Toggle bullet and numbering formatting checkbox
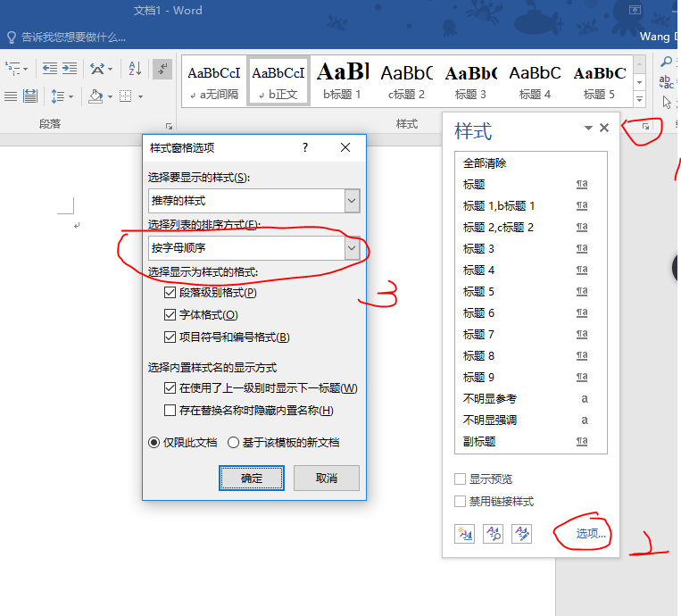This screenshot has height=616, width=681. [x=170, y=337]
